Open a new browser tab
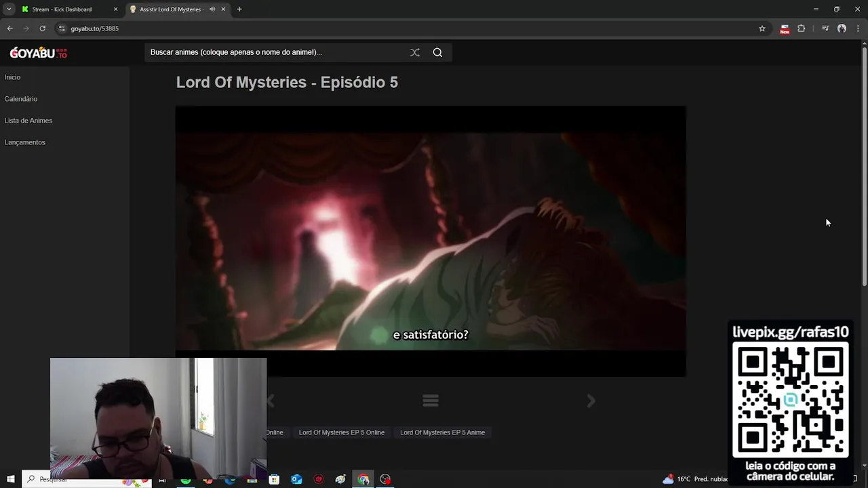 point(239,9)
